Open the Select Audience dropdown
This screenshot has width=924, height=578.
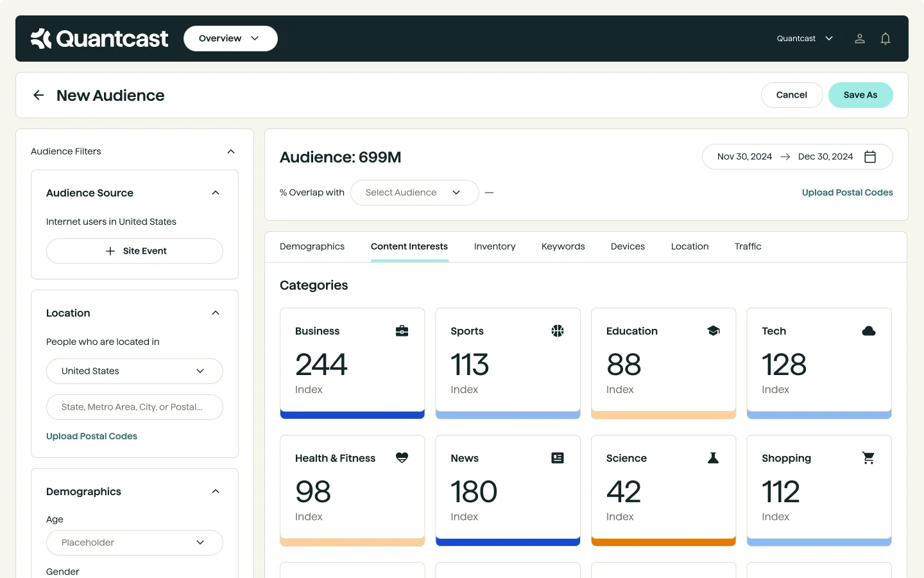pos(414,193)
